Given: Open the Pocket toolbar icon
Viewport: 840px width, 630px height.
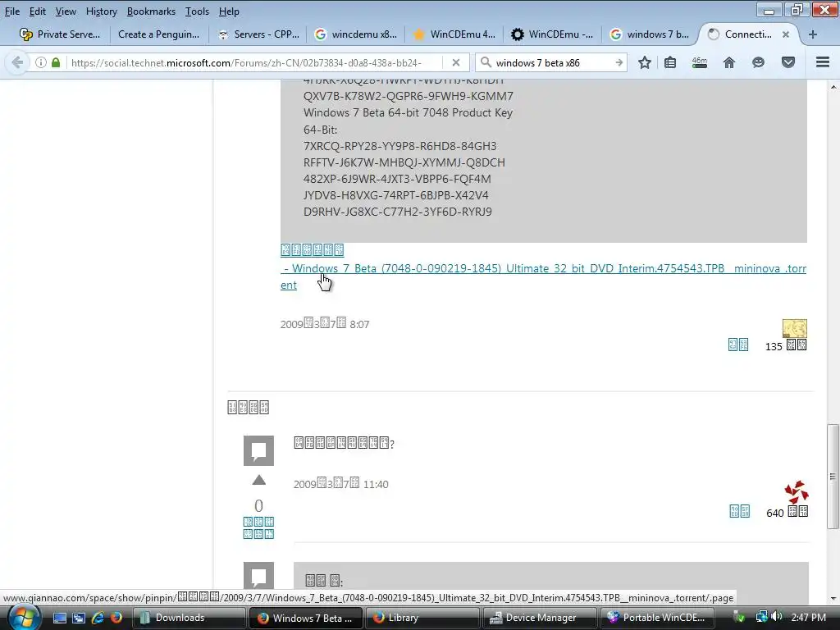Looking at the screenshot, I should (x=788, y=62).
